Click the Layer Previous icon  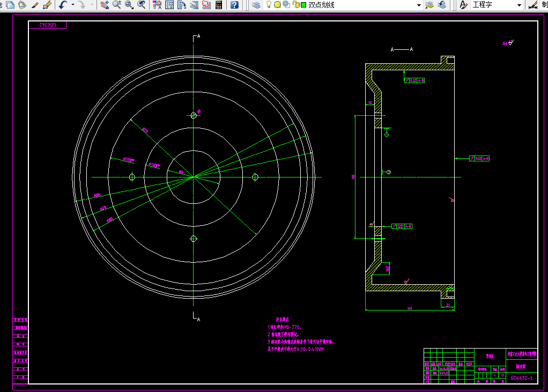click(x=442, y=5)
